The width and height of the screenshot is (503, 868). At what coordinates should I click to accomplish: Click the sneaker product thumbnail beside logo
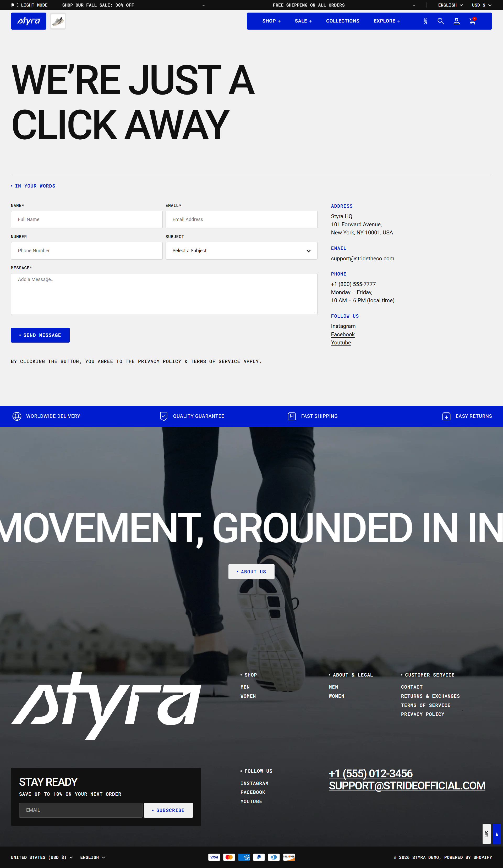click(x=58, y=21)
